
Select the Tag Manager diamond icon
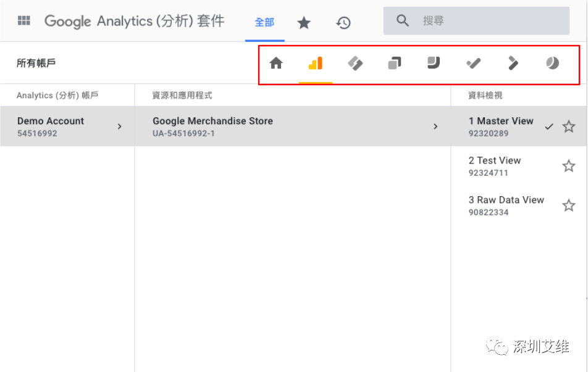(355, 64)
